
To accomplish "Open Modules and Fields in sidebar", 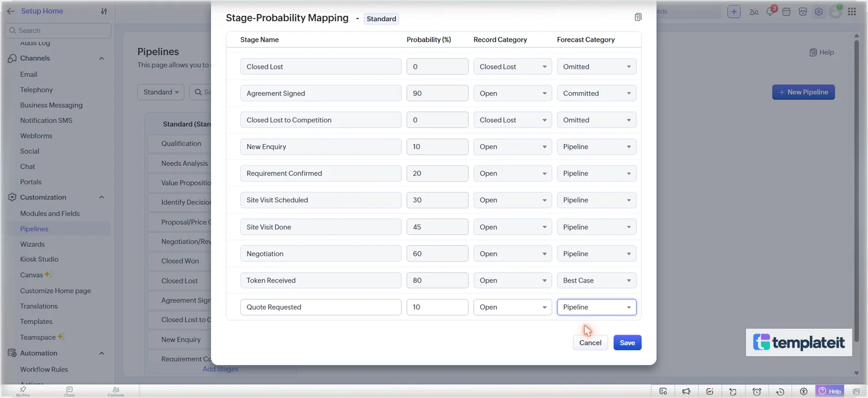I will point(50,214).
